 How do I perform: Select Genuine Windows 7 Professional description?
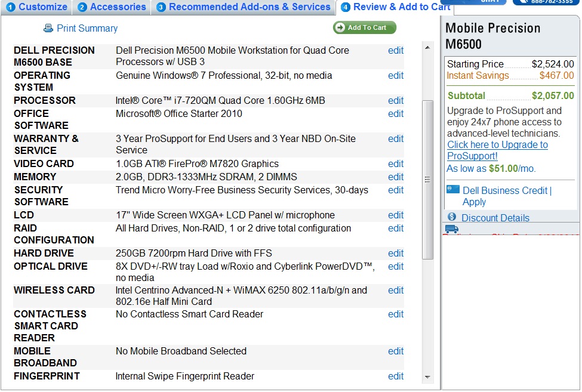[224, 76]
